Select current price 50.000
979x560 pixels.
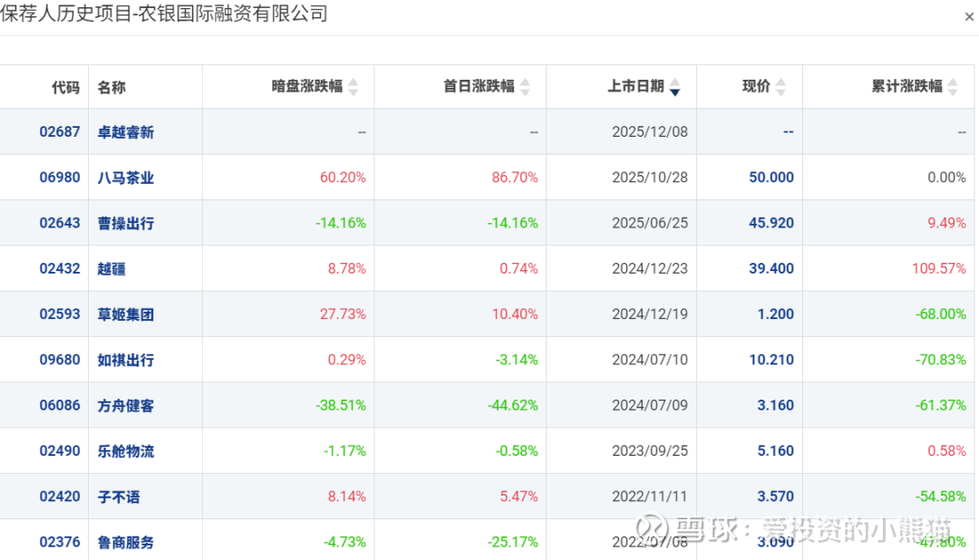[x=771, y=178]
